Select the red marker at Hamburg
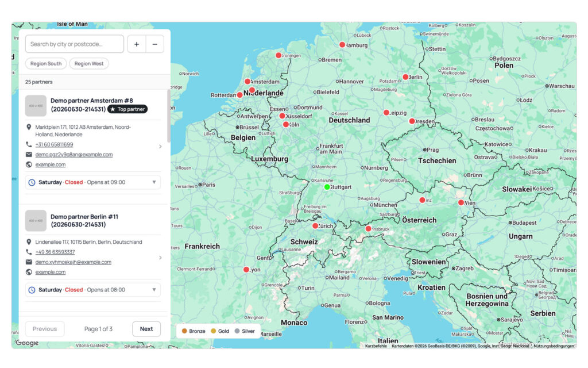Viewport: 588px width, 368px height. coord(342,45)
